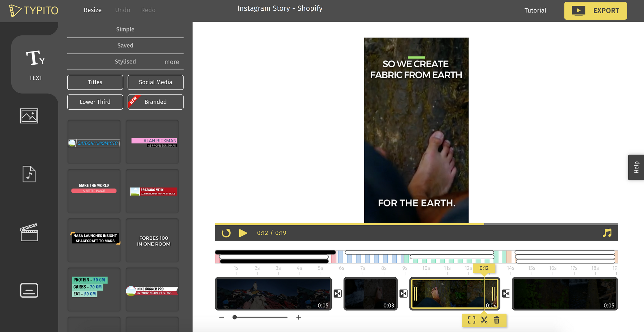
Task: Click the Social Media category button
Action: click(156, 82)
